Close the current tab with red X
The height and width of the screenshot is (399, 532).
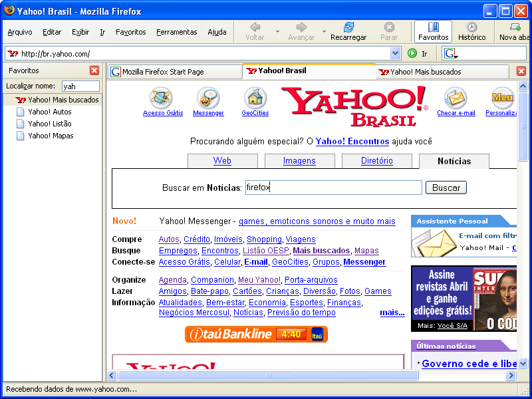(x=521, y=71)
